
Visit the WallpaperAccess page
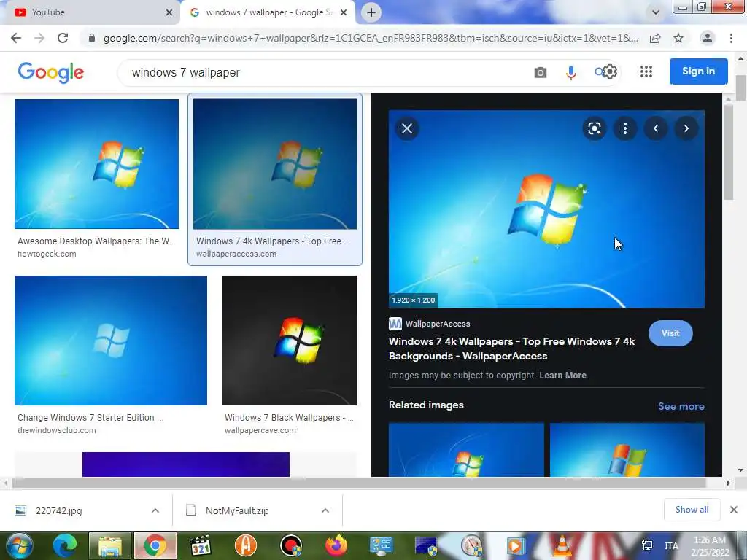670,332
